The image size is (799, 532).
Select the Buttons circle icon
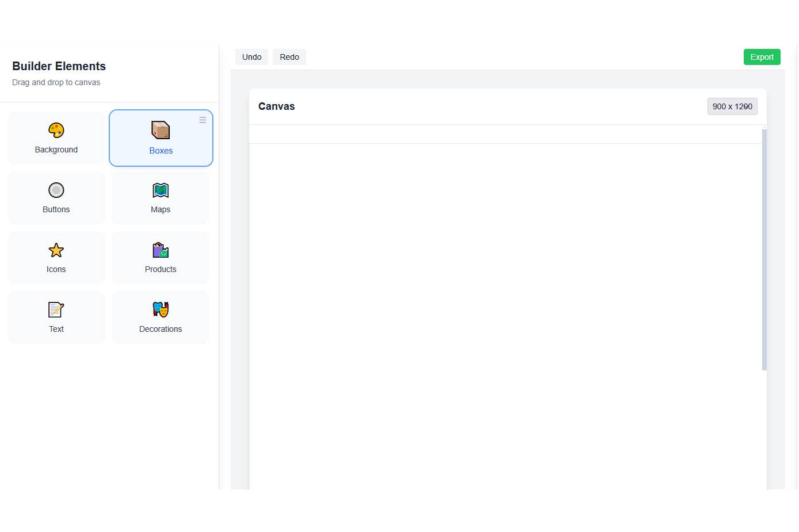[x=56, y=190]
